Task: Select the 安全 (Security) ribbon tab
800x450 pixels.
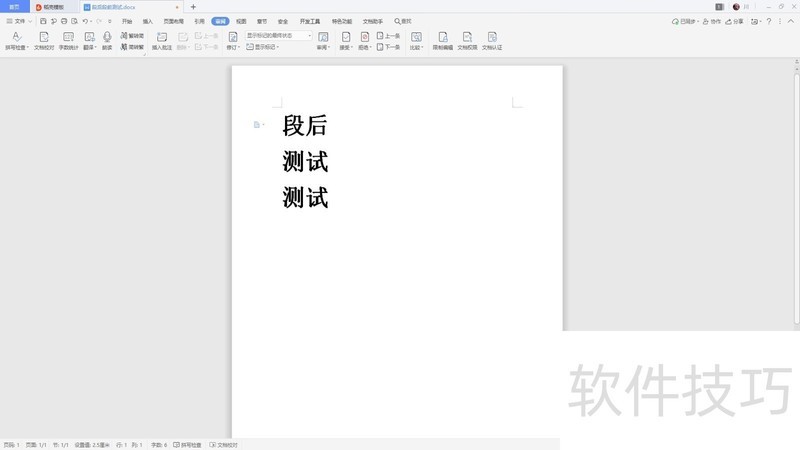Action: tap(283, 21)
